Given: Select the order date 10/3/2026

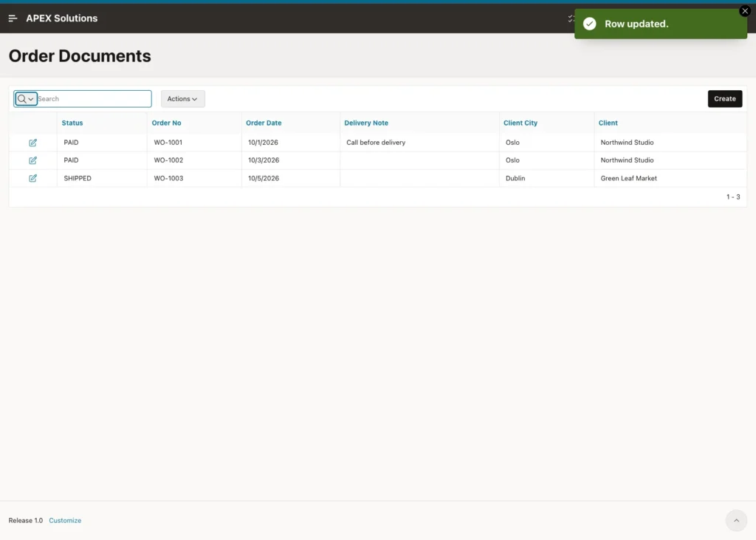Looking at the screenshot, I should coord(264,160).
